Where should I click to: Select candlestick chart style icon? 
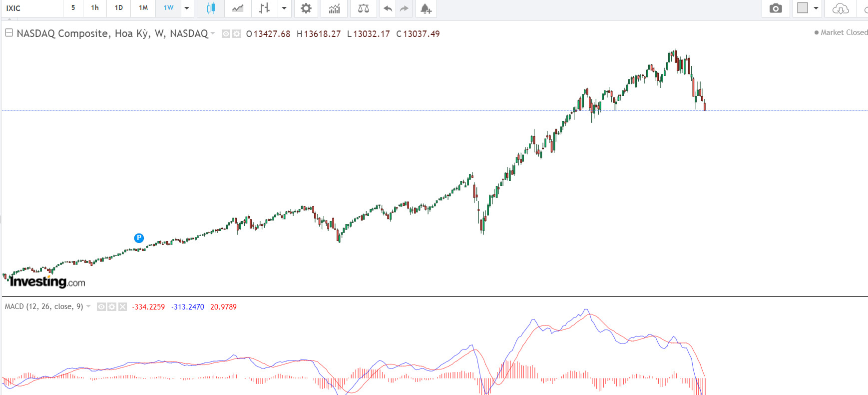[x=211, y=8]
